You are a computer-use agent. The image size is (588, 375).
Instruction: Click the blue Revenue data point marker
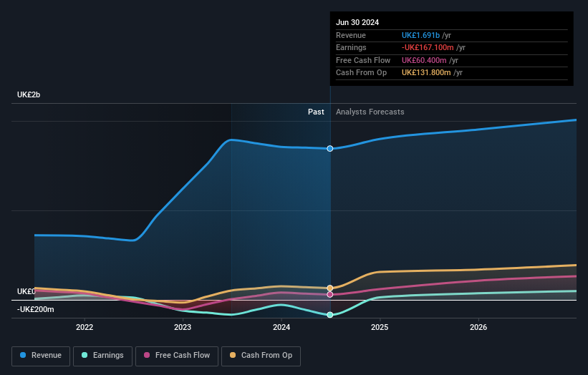pyautogui.click(x=330, y=149)
